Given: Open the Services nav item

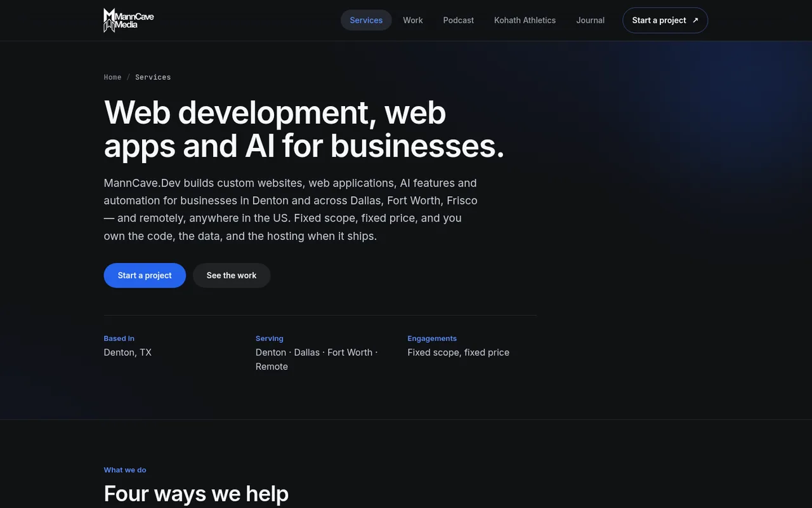Looking at the screenshot, I should [366, 20].
